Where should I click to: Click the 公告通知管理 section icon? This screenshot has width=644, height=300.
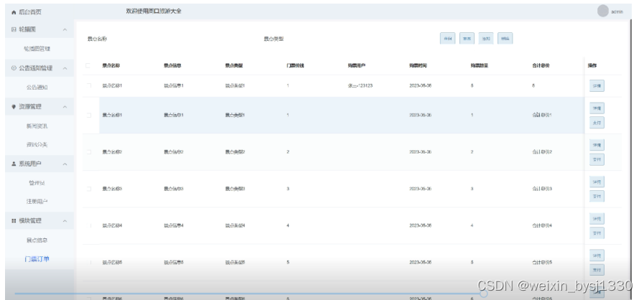[14, 68]
